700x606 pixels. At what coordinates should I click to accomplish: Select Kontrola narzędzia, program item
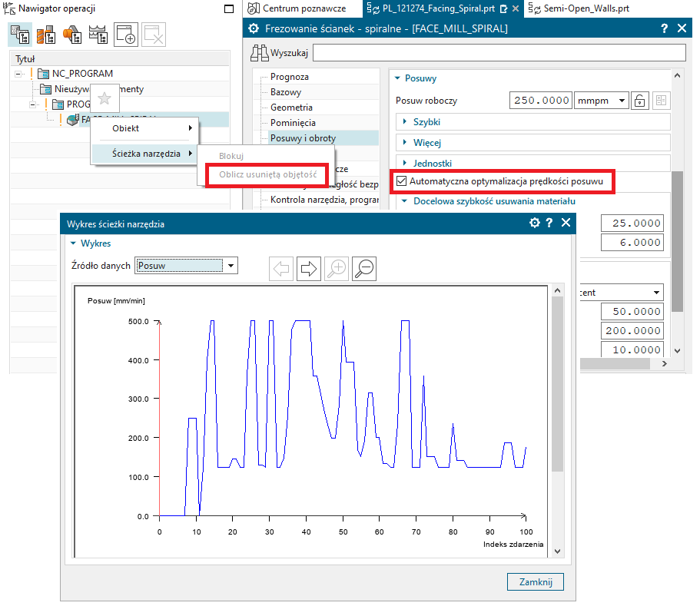(x=324, y=200)
